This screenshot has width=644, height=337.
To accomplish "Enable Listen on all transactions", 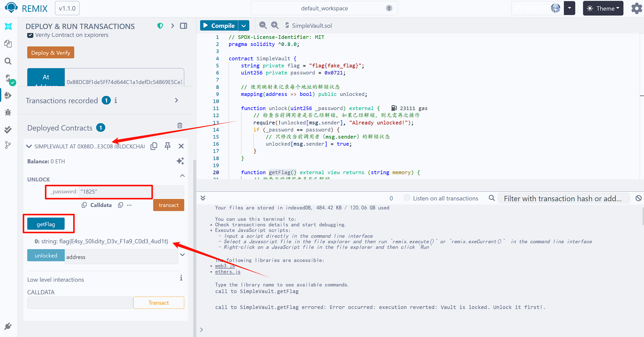I will pos(407,198).
